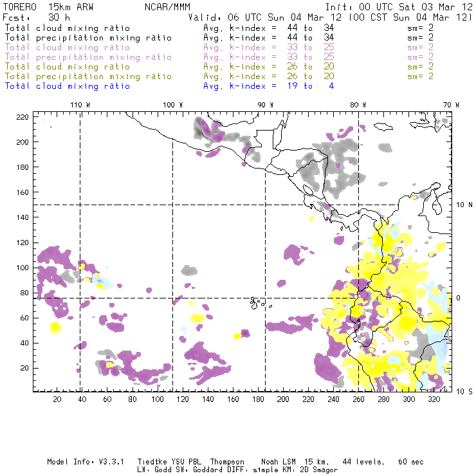Click the "10 N" latitude label
Image resolution: width=476 pixels, height=476 pixels.
464,205
